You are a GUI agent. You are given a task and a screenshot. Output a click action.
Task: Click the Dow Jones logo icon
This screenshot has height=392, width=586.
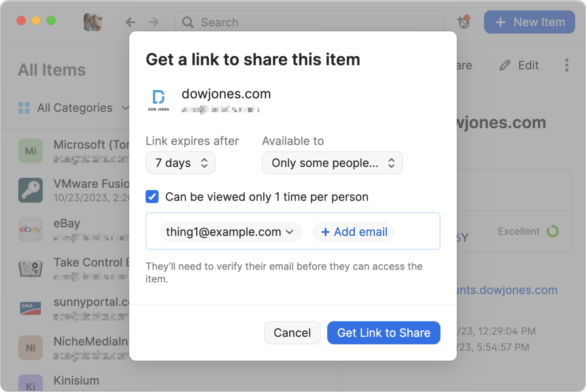click(158, 100)
